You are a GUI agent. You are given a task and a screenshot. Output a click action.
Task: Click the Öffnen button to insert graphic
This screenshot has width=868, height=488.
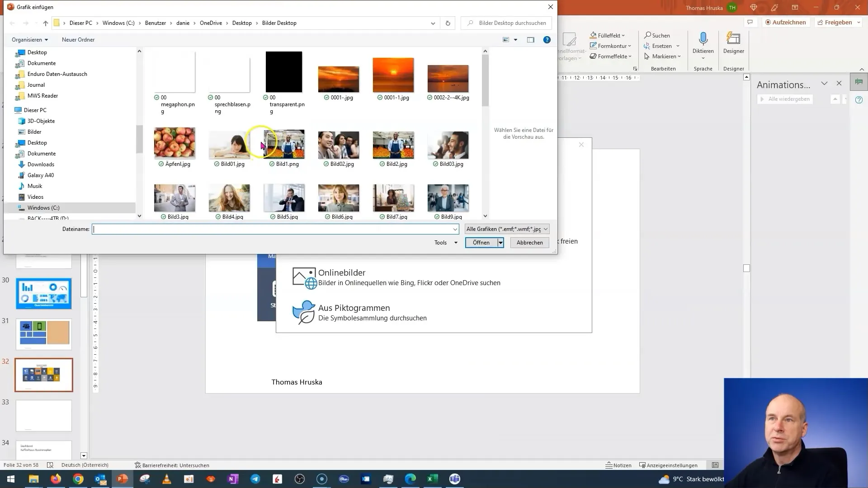tap(481, 243)
